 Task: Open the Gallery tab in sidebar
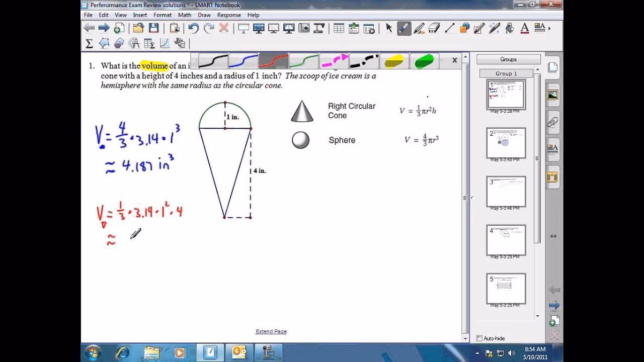point(552,95)
